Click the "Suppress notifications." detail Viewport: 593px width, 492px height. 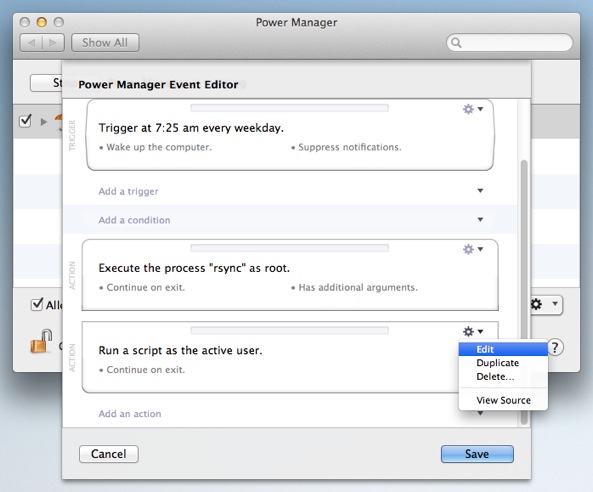click(350, 147)
